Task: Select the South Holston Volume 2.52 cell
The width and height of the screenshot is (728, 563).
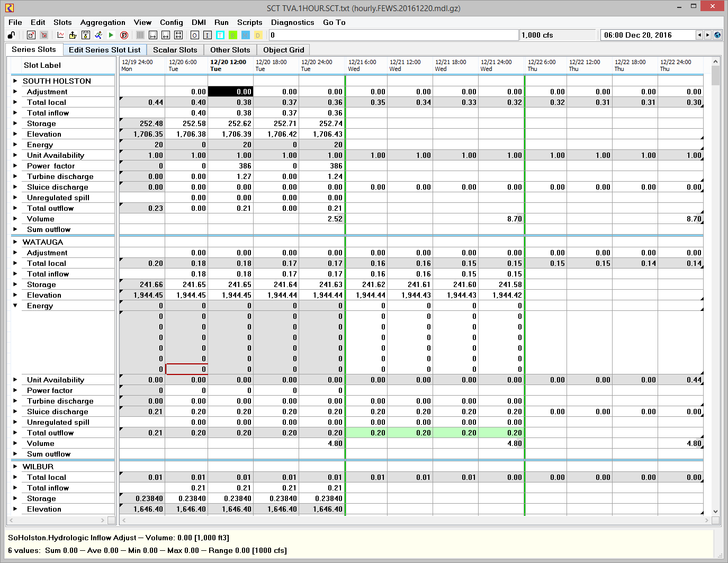Action: coord(321,219)
